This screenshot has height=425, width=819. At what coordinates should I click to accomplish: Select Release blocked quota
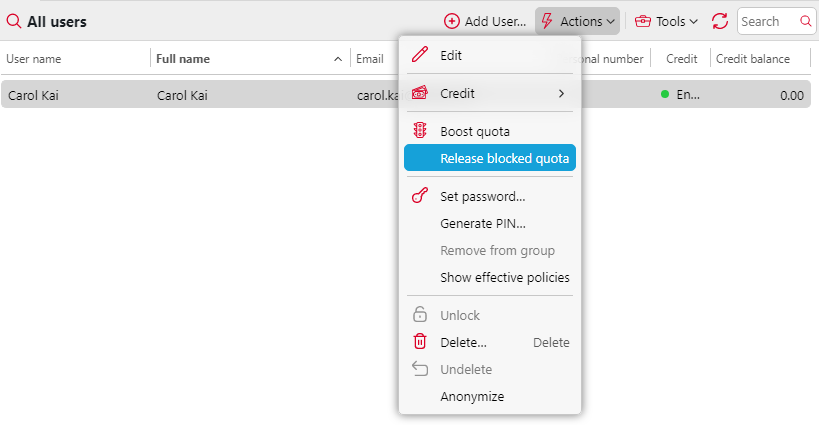click(x=504, y=158)
